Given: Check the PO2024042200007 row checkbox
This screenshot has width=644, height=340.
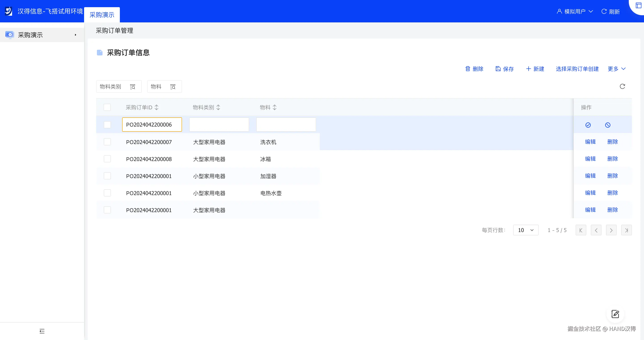Looking at the screenshot, I should [107, 142].
